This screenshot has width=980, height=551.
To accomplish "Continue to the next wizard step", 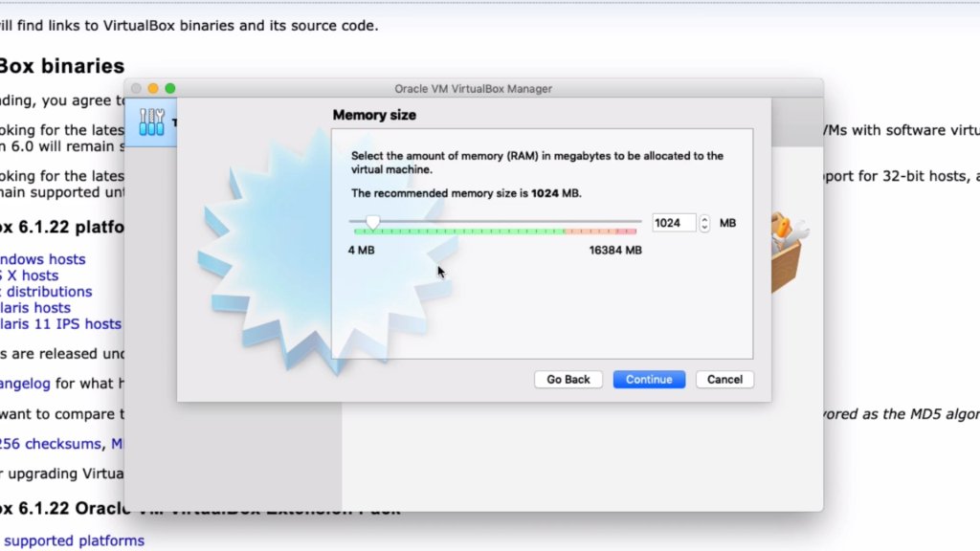I will [649, 379].
